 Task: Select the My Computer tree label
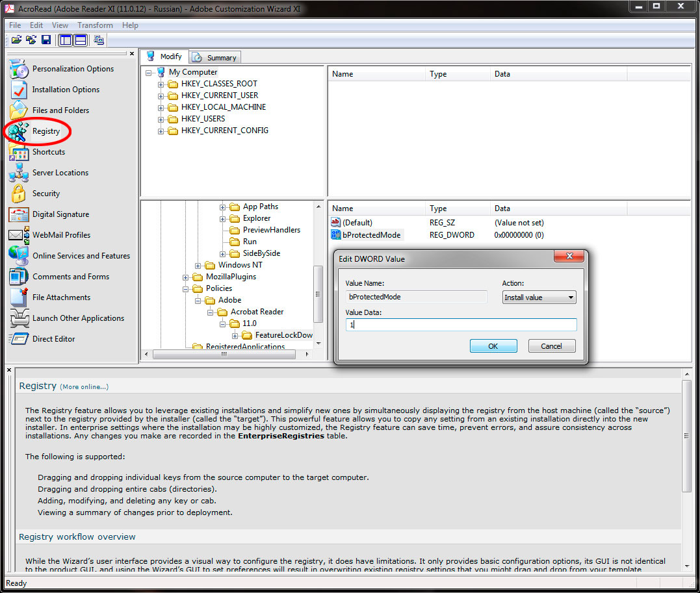click(x=193, y=72)
